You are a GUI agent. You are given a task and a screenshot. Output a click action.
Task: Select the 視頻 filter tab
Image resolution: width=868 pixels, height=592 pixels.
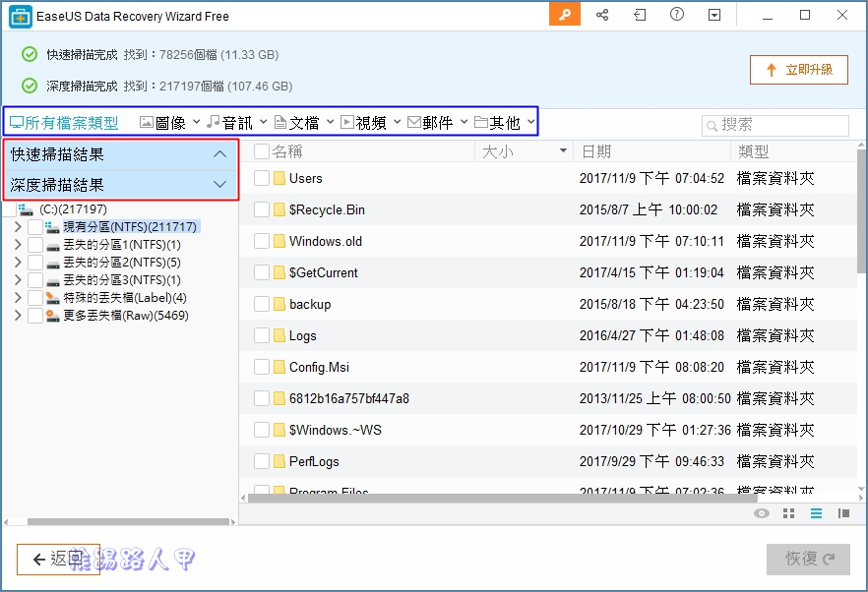[x=364, y=122]
